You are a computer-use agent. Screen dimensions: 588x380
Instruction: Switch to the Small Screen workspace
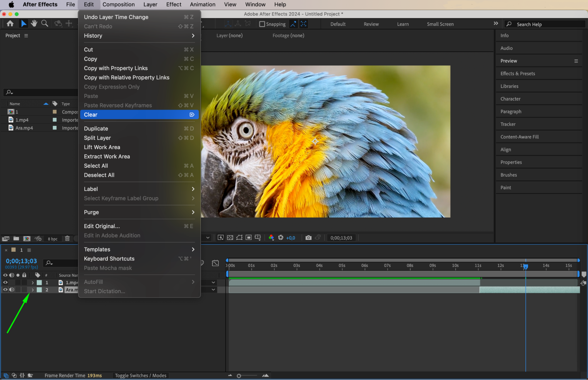(440, 24)
